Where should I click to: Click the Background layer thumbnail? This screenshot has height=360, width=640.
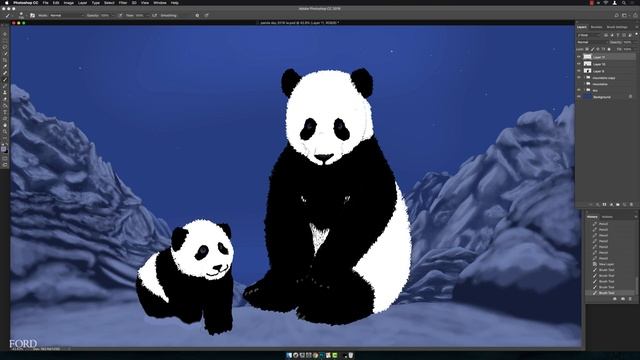pos(587,97)
